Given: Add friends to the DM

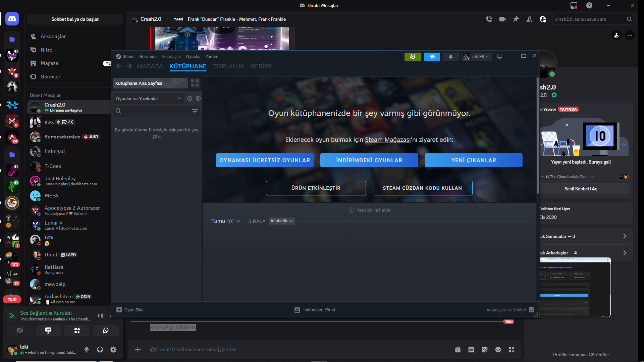Looking at the screenshot, I should (529, 19).
